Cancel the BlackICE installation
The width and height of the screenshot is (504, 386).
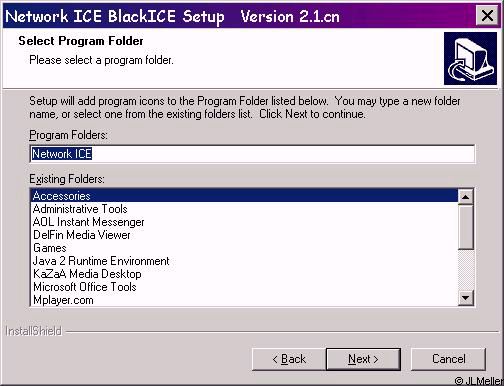tap(448, 359)
